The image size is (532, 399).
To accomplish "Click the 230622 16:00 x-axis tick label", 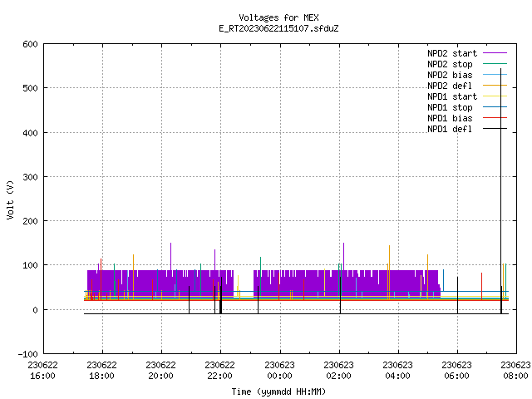I will [x=42, y=371].
